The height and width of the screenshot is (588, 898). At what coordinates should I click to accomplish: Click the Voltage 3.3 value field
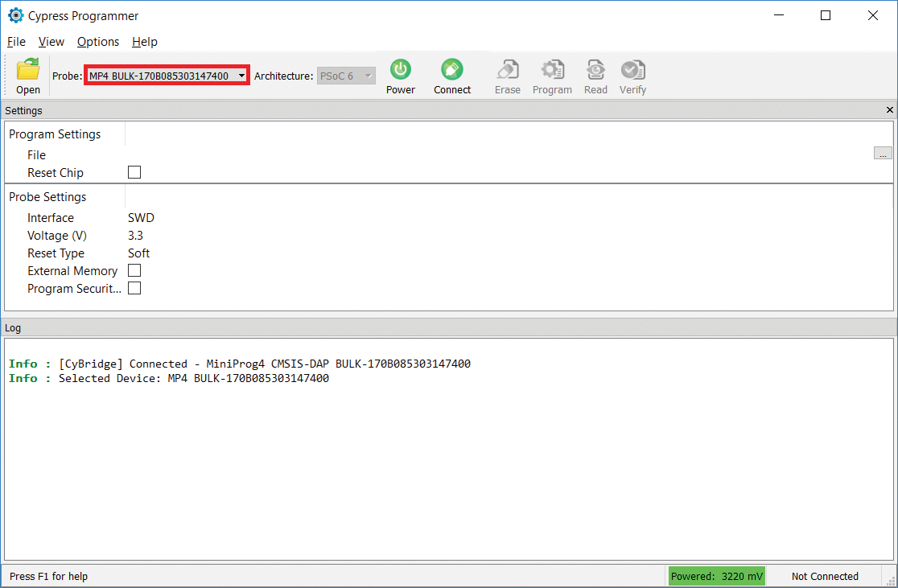pyautogui.click(x=136, y=236)
